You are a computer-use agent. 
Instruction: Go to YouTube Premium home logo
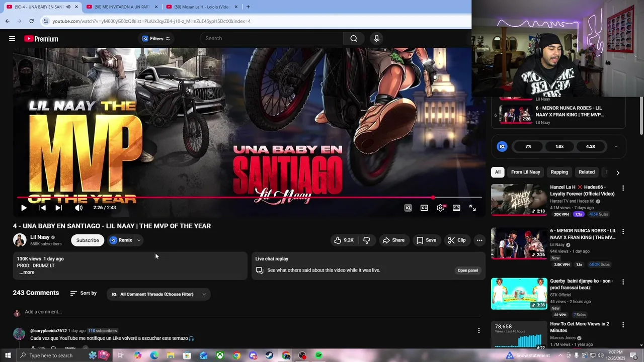click(x=41, y=39)
